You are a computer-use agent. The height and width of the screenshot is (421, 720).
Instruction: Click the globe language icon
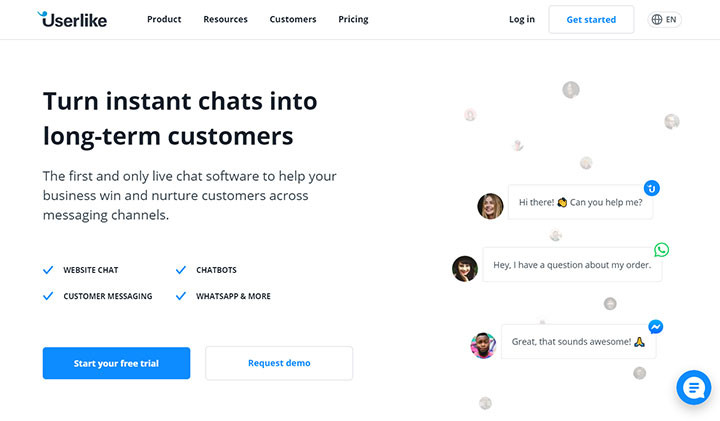657,19
